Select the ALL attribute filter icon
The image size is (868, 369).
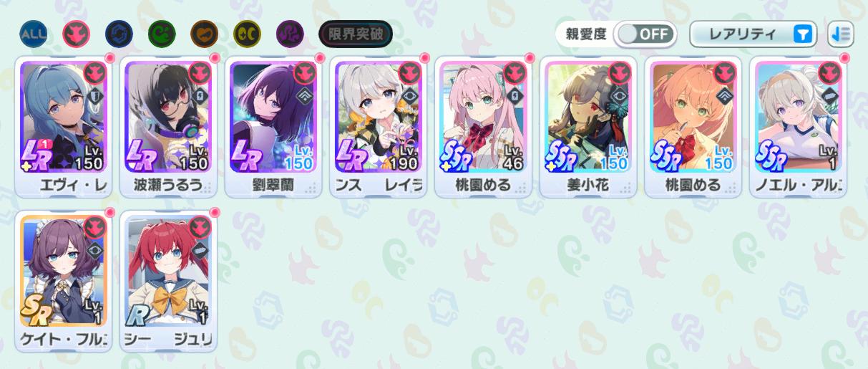click(x=34, y=33)
